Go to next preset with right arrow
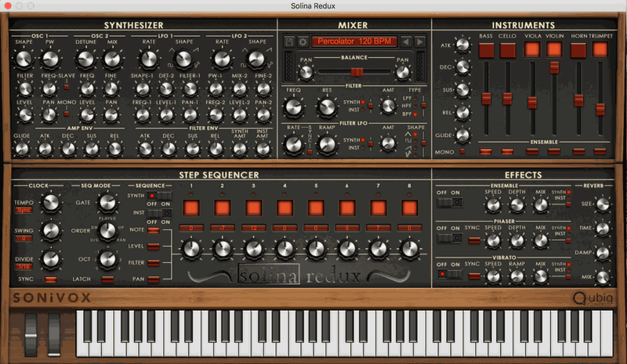This screenshot has width=627, height=364. tap(420, 41)
